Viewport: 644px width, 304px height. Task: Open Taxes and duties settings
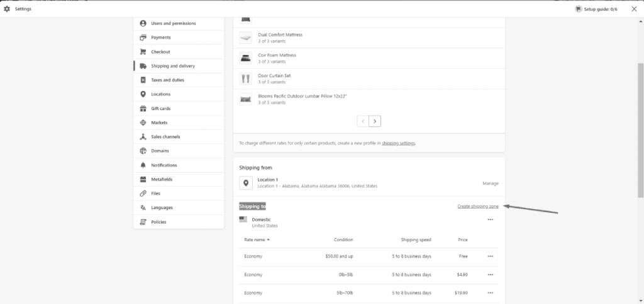[x=167, y=80]
